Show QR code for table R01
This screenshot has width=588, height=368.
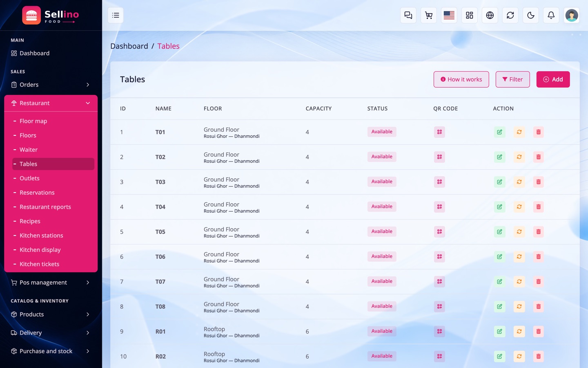439,332
